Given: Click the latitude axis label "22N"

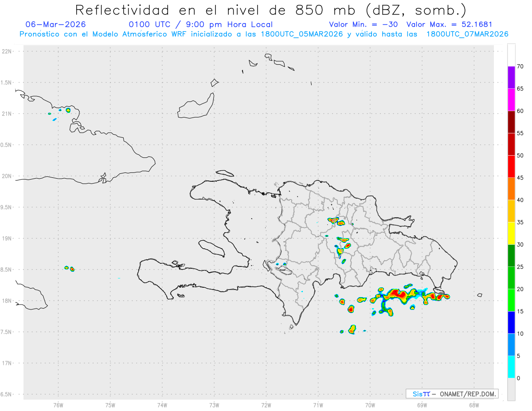Looking at the screenshot, I should pos(7,51).
